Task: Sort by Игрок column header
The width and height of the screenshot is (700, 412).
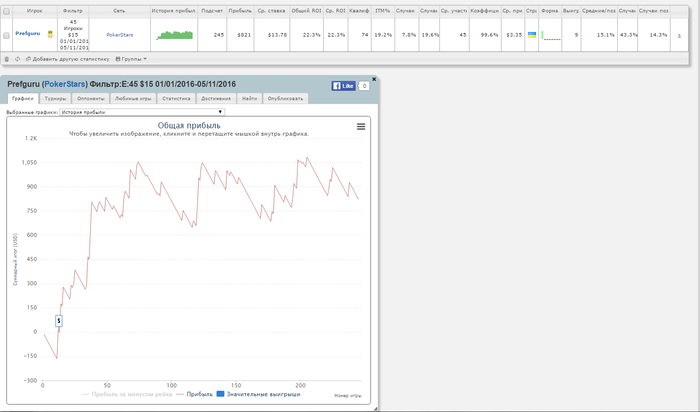Action: (34, 11)
